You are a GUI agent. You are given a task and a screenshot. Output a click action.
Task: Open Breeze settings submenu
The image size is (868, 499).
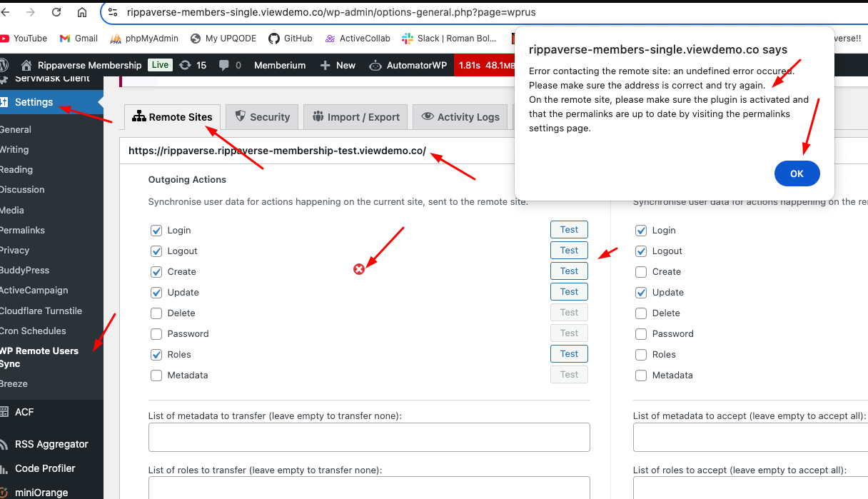(x=14, y=383)
